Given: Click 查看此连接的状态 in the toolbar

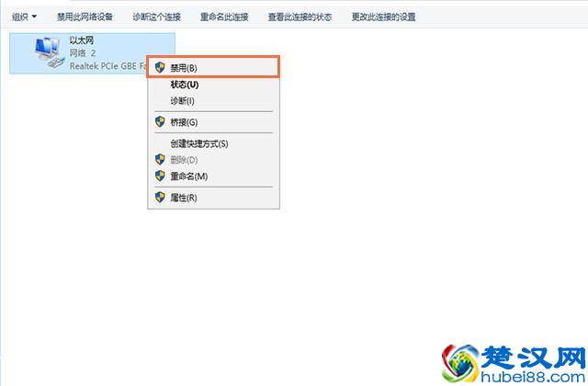Looking at the screenshot, I should click(x=300, y=17).
